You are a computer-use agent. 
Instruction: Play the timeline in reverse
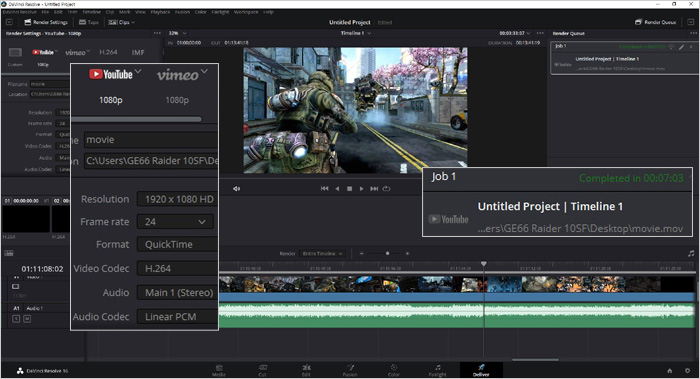(x=337, y=189)
